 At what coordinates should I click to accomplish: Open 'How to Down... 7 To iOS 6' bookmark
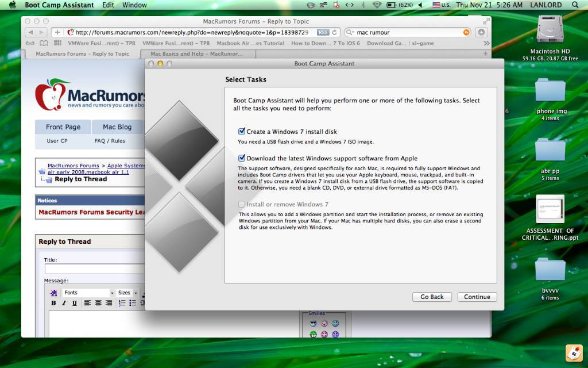[325, 43]
